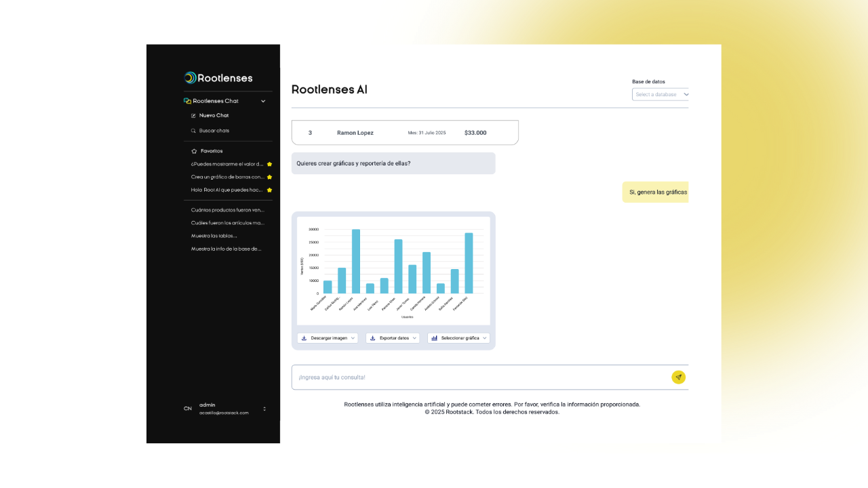Select the 'Cuántos productos fueron ven...' conversation
Screen dimensions: 868x488
point(227,209)
